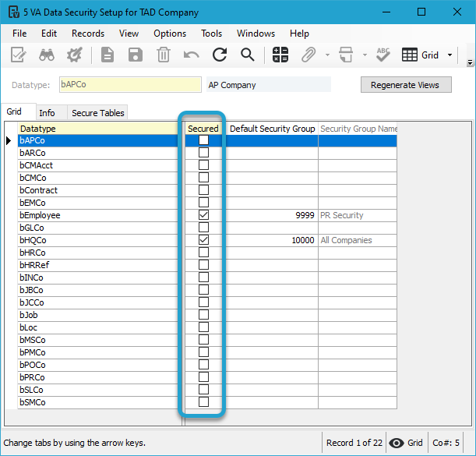Open the printer dropdown arrow

[365, 55]
